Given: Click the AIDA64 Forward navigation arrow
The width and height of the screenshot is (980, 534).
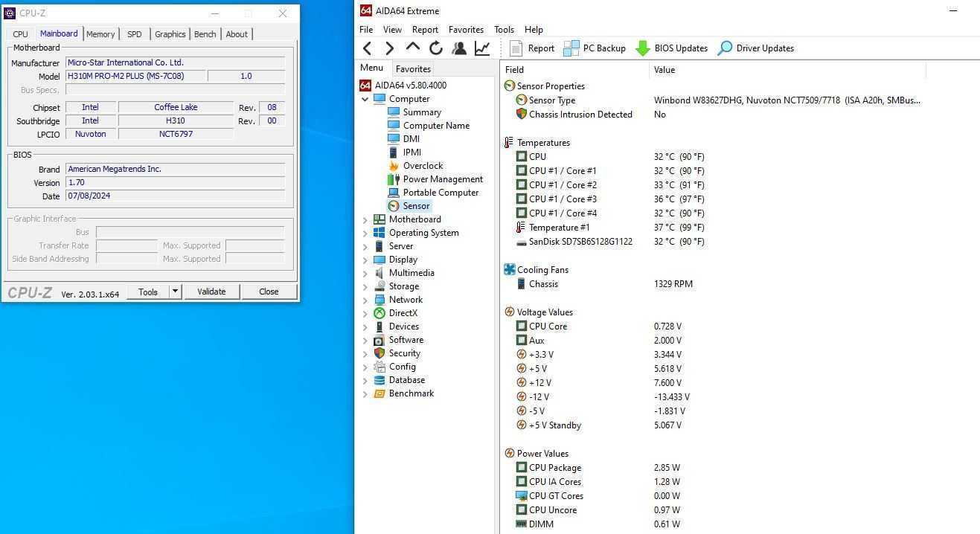Looking at the screenshot, I should click(389, 48).
